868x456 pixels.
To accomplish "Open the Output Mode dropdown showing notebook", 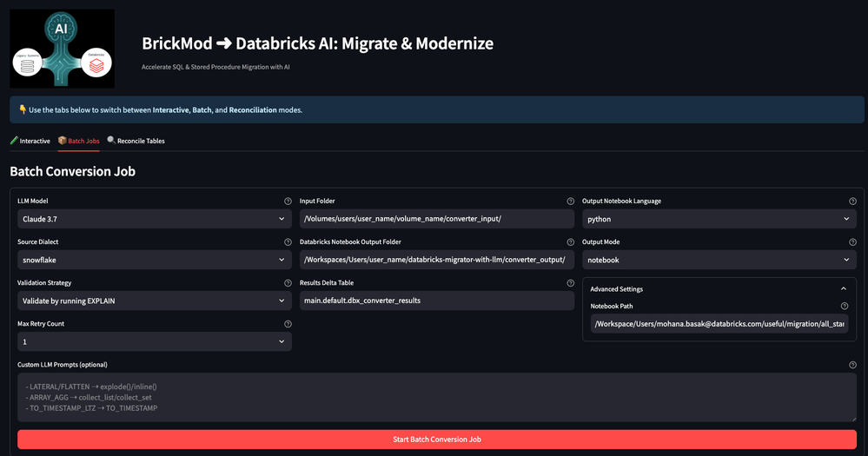I will coord(718,260).
